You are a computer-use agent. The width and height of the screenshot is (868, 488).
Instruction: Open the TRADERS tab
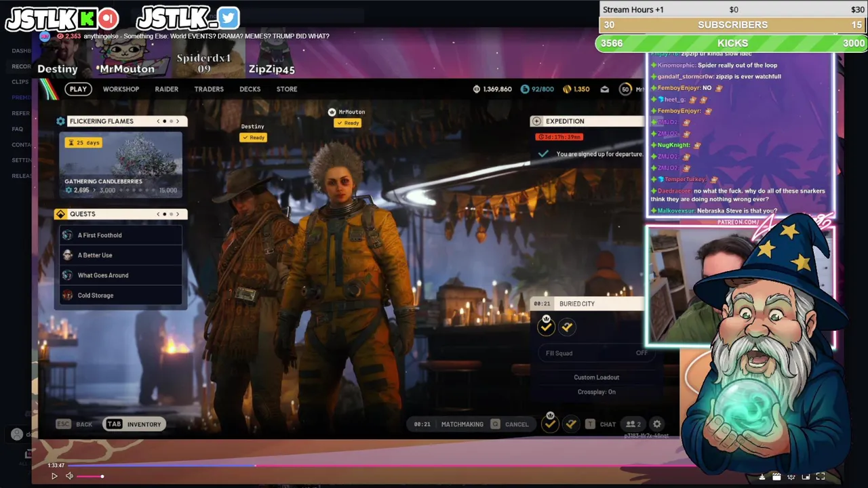209,89
